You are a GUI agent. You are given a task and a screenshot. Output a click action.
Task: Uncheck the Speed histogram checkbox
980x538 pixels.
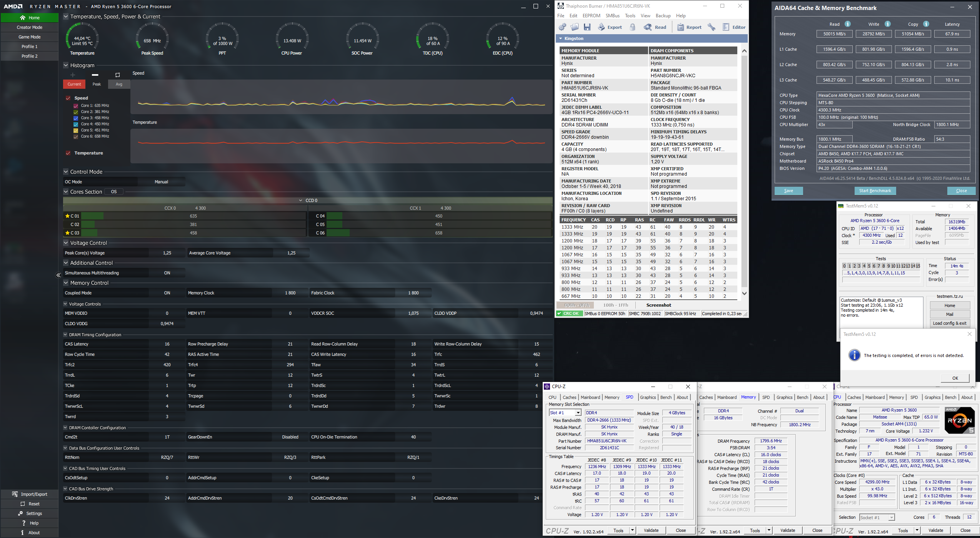point(68,98)
